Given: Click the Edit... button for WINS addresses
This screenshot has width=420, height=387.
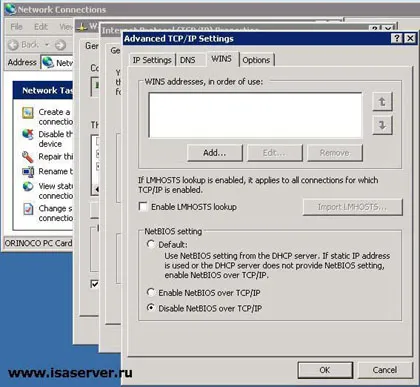Looking at the screenshot, I should tap(275, 153).
